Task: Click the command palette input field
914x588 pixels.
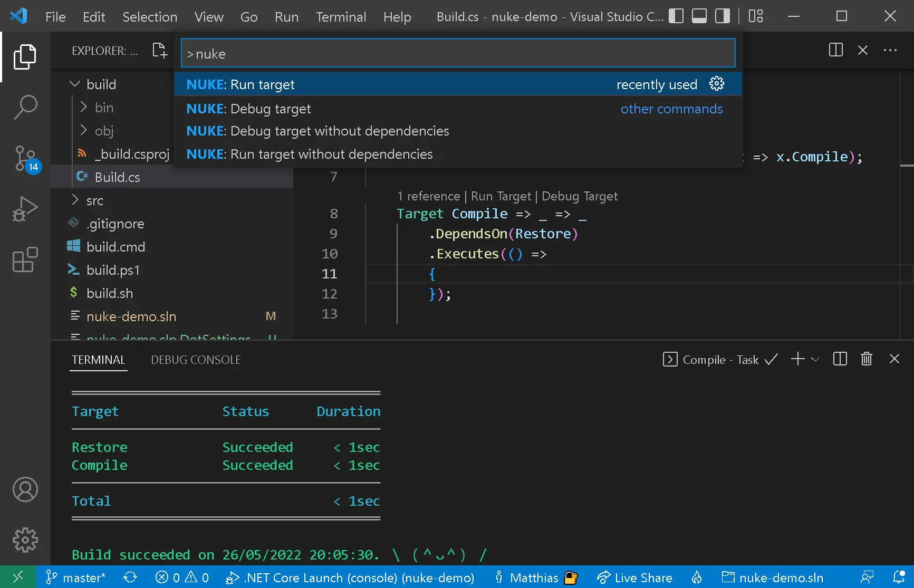Action: tap(458, 54)
